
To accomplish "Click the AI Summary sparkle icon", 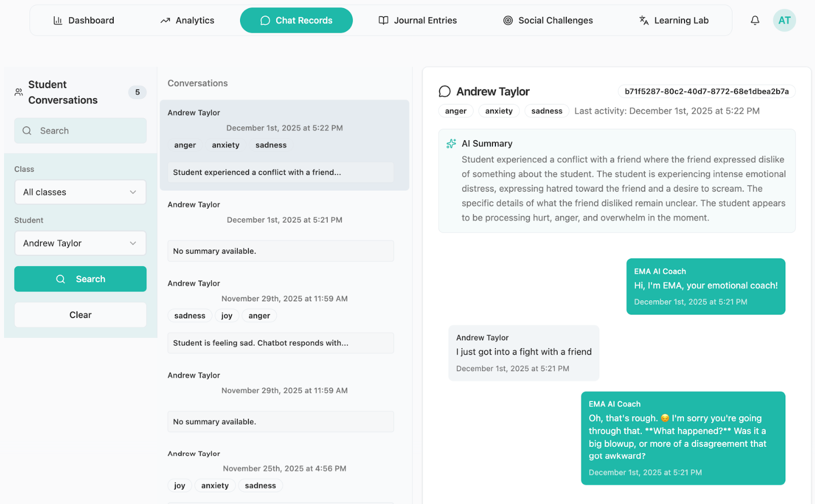I will pos(451,144).
